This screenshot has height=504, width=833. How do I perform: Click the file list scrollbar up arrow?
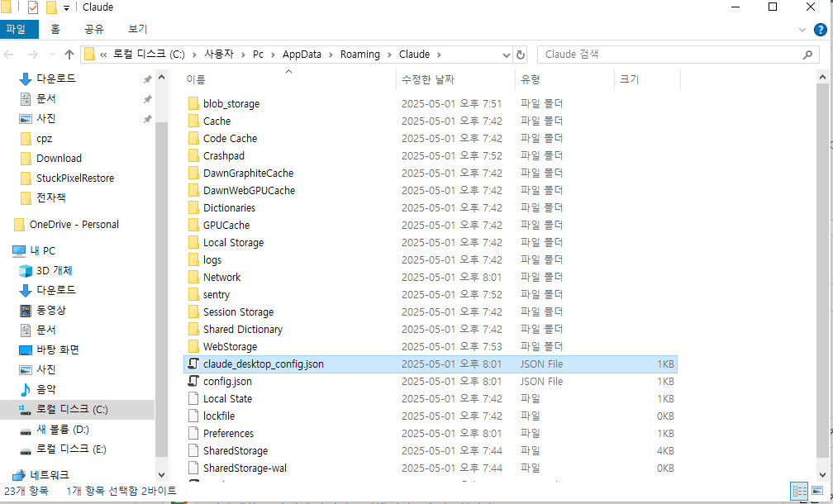click(x=822, y=77)
